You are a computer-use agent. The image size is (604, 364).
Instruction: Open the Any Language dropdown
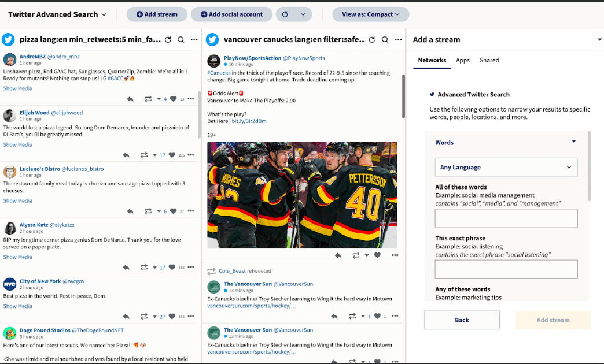click(506, 168)
